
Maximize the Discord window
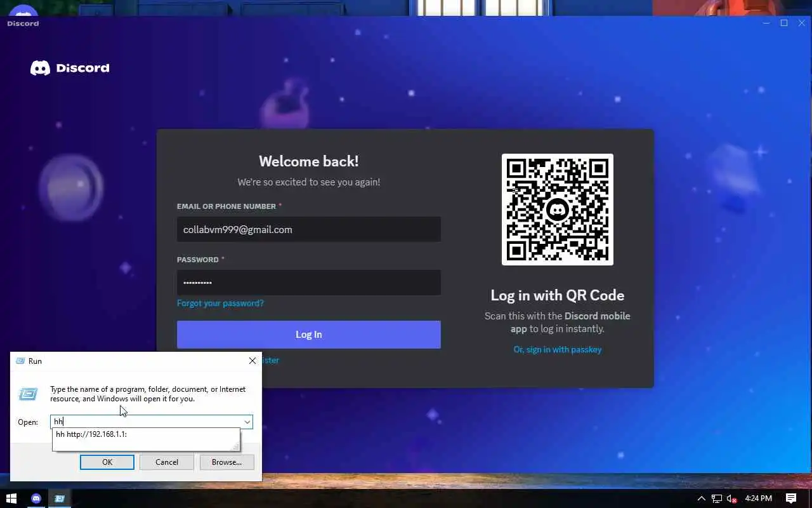point(784,23)
